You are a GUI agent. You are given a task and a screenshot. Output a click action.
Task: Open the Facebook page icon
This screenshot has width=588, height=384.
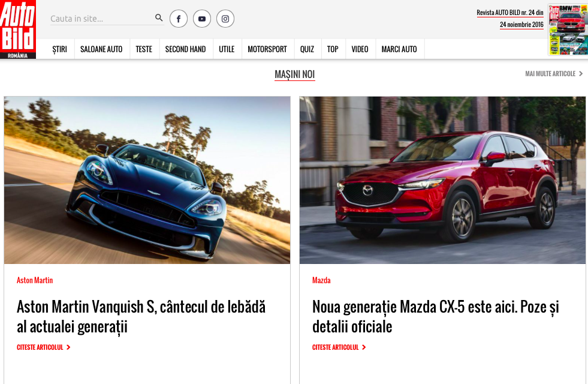pyautogui.click(x=179, y=19)
